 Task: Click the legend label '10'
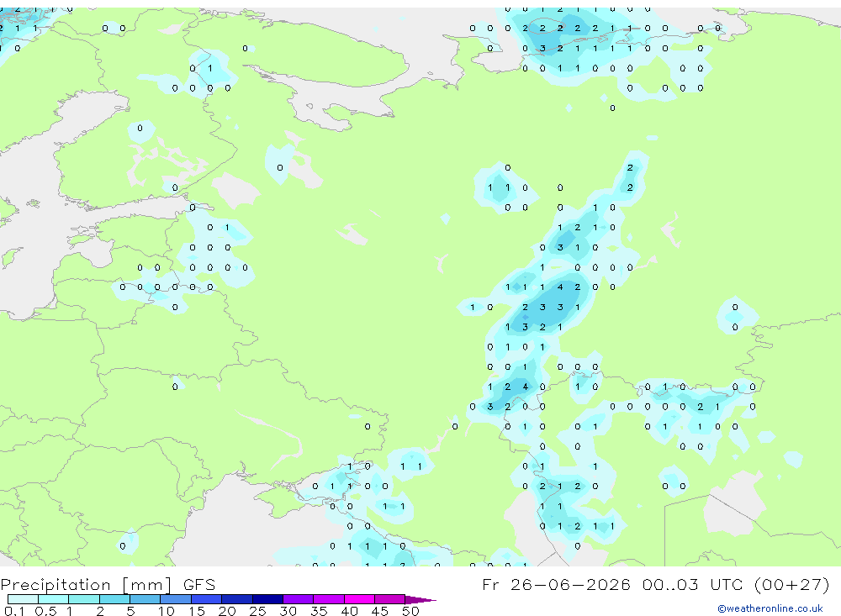(x=167, y=611)
